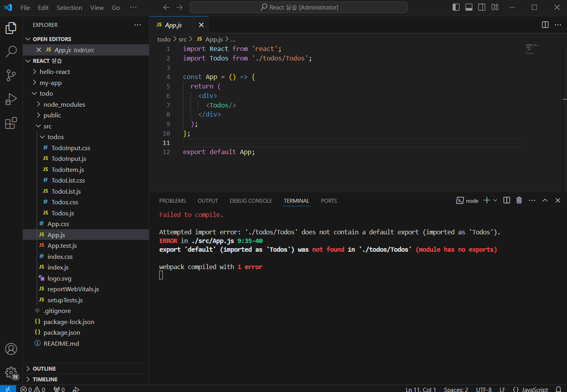Open the View menu
The height and width of the screenshot is (392, 567).
(x=97, y=8)
